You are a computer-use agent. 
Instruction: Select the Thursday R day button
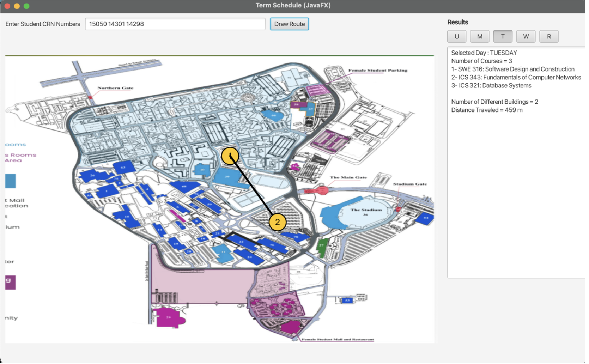click(x=549, y=36)
